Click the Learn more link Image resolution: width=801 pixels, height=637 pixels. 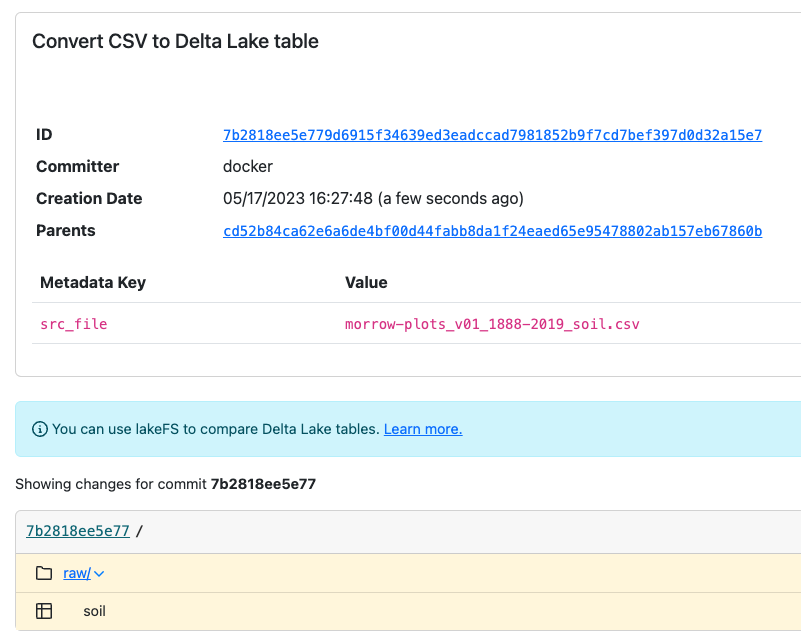(x=423, y=429)
